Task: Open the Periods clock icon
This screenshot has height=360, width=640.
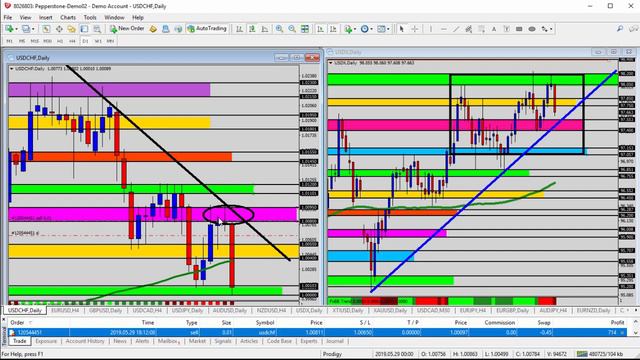Action: 364,29
